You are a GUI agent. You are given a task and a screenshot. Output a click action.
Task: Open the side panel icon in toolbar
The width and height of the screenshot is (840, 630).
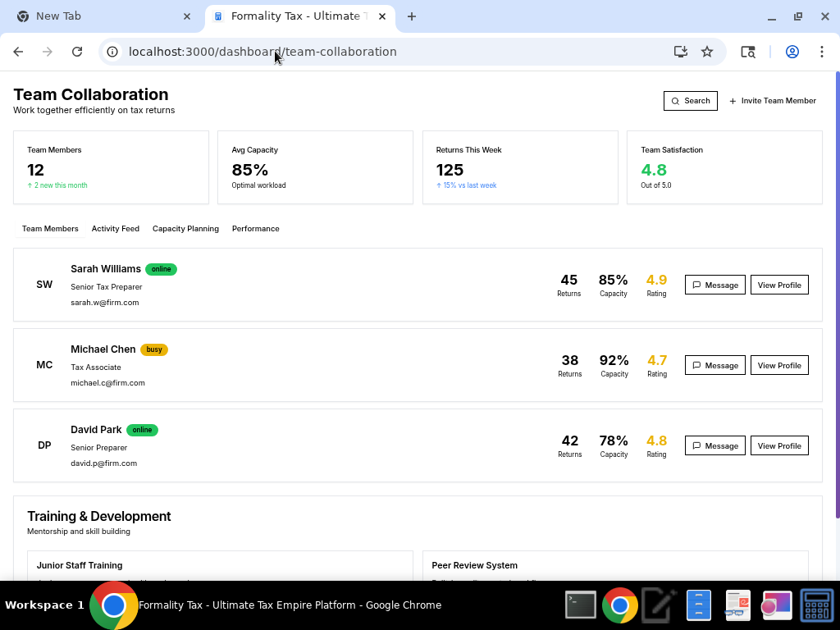[747, 52]
